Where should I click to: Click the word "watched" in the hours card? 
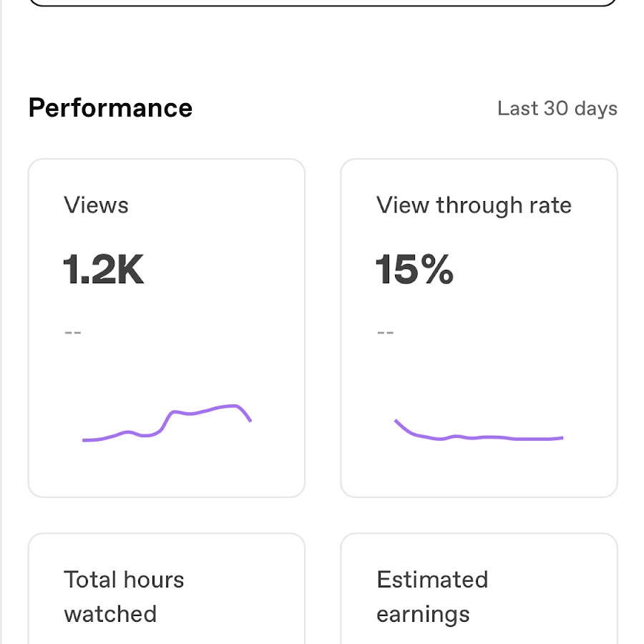pos(110,614)
